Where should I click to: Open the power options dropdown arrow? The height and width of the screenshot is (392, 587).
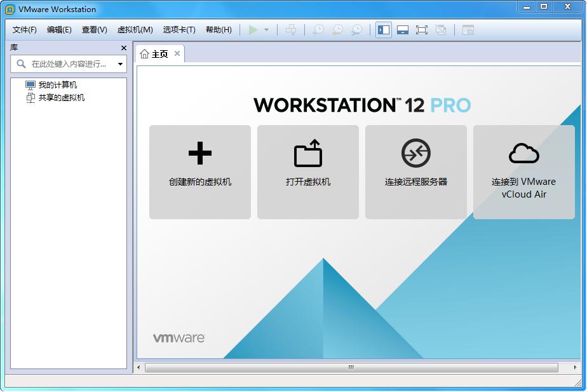point(267,30)
